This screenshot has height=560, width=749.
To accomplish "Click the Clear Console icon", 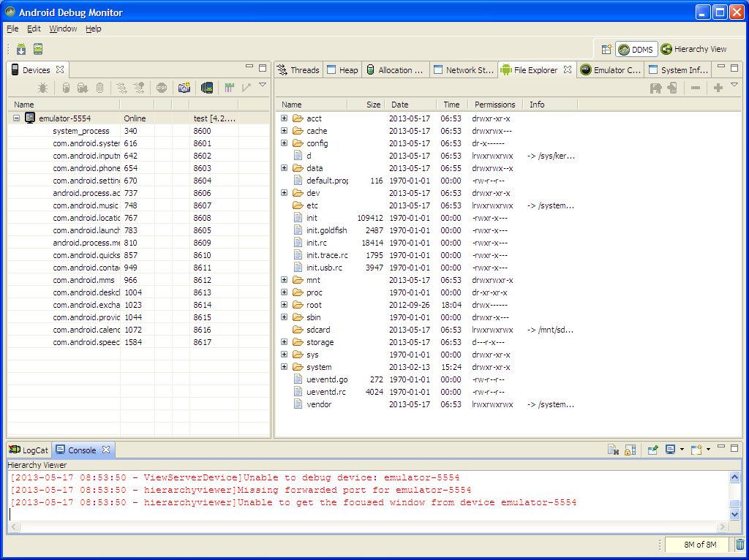I will (614, 450).
